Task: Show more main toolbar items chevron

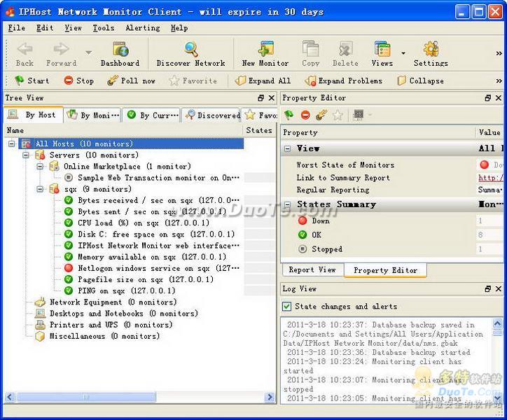Action: 499,54
